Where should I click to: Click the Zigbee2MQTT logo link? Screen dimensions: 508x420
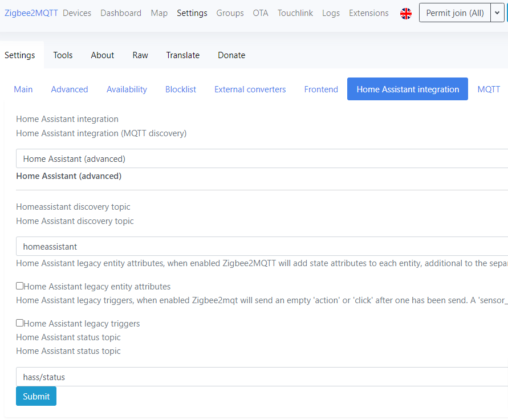pyautogui.click(x=31, y=13)
